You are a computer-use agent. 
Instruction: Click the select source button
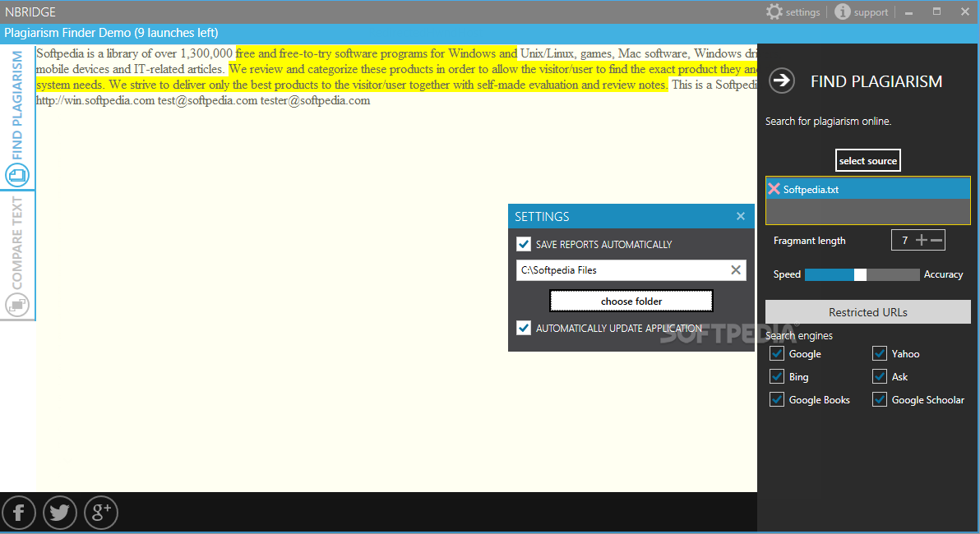pyautogui.click(x=868, y=160)
